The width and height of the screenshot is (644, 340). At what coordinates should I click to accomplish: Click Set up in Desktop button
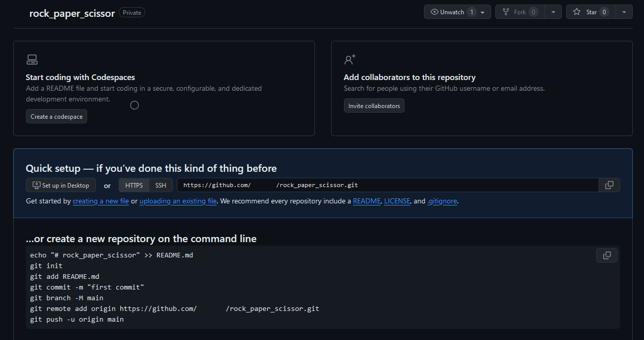(x=61, y=185)
